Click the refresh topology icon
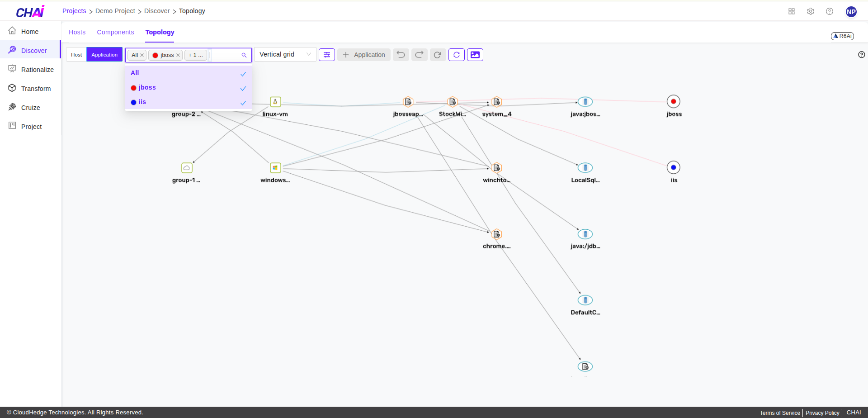 coord(456,54)
